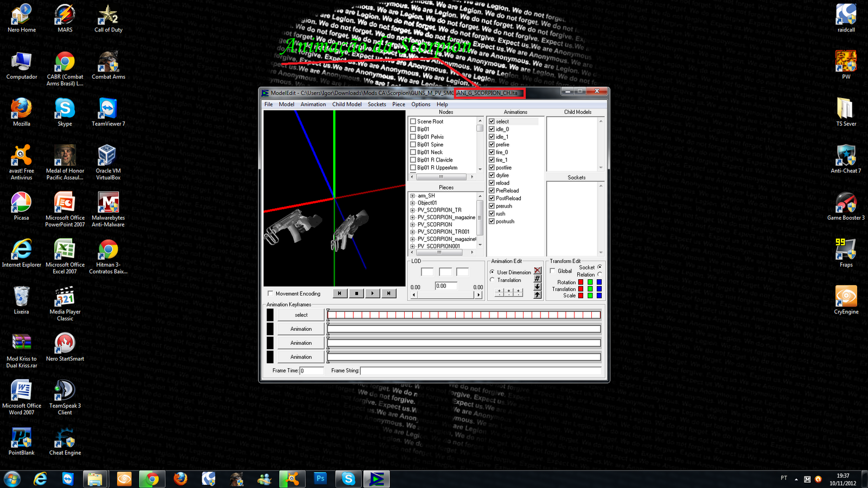Open the Piece menu

coord(399,104)
